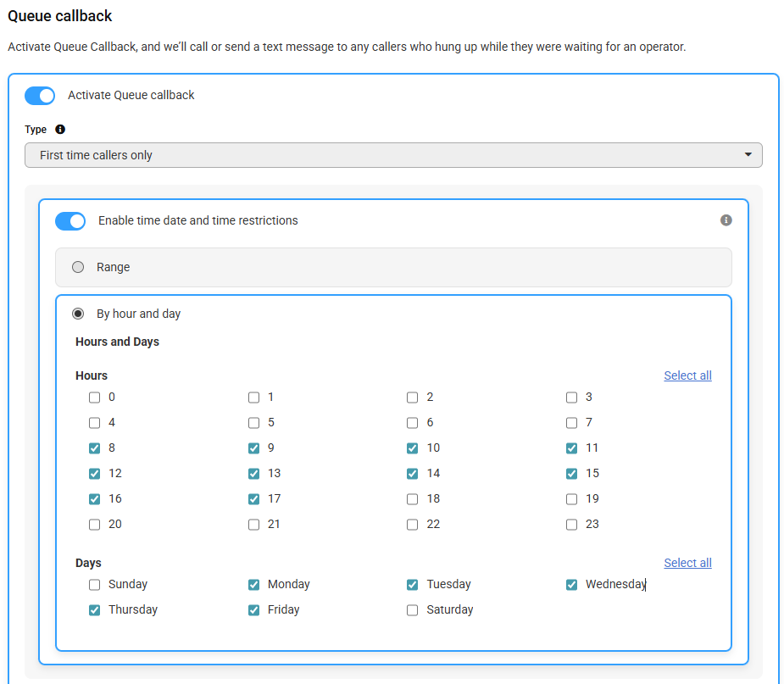The width and height of the screenshot is (784, 684).
Task: Click Select all for Hours
Action: tap(687, 375)
